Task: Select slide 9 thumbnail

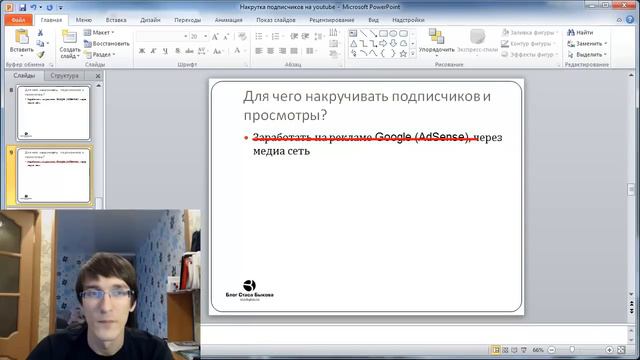Action: (53, 176)
